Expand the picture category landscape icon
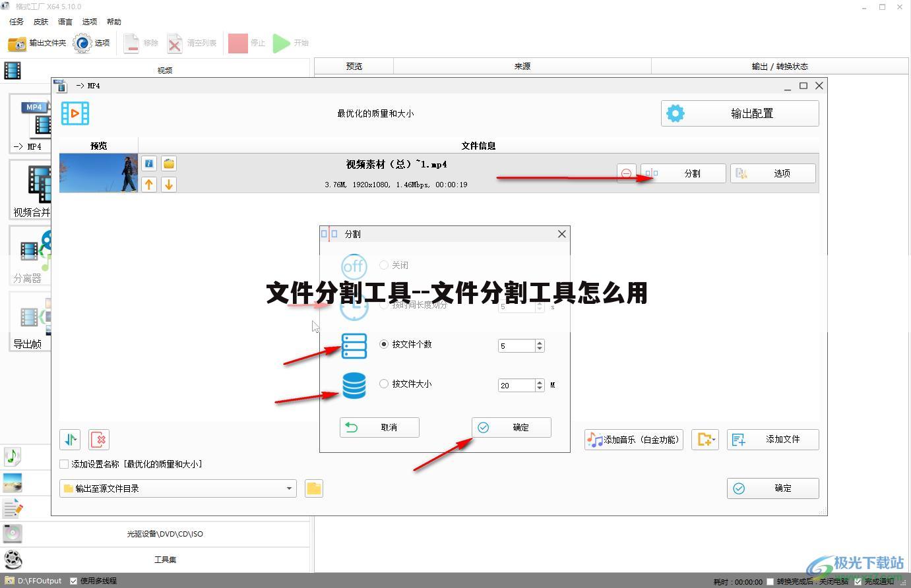 tap(13, 483)
